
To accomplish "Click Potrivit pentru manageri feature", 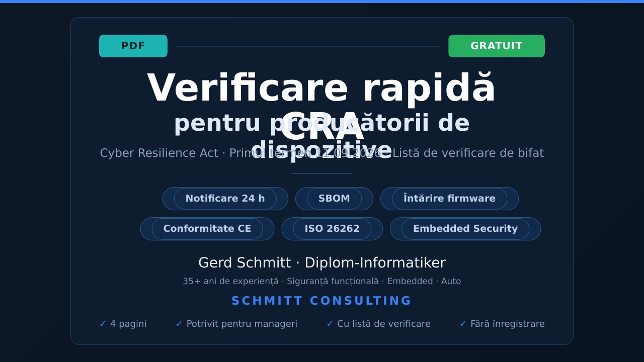I will 236,324.
